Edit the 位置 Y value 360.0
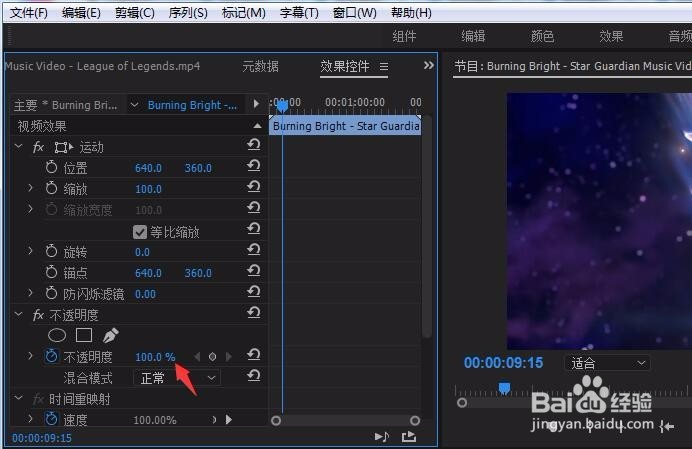 (x=198, y=168)
